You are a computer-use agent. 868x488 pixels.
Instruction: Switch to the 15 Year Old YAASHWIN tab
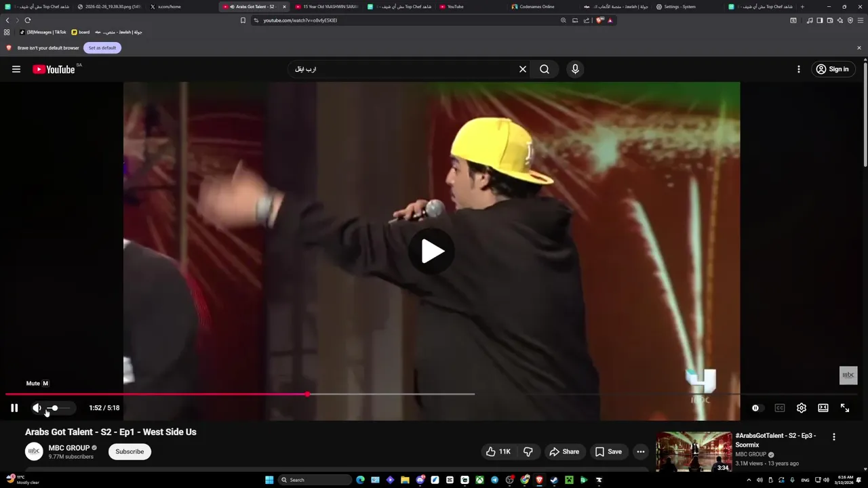(x=327, y=7)
